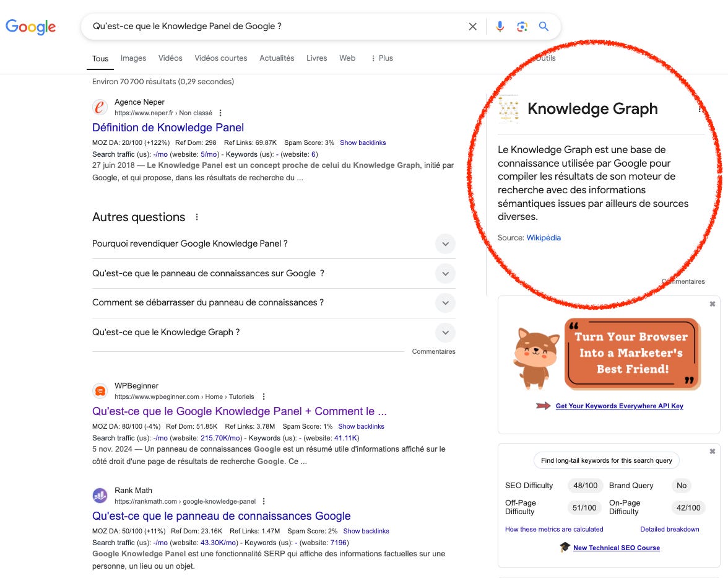Viewport: 728px width, 578px height.
Task: Show backlinks for the WPBeginner result
Action: (362, 426)
